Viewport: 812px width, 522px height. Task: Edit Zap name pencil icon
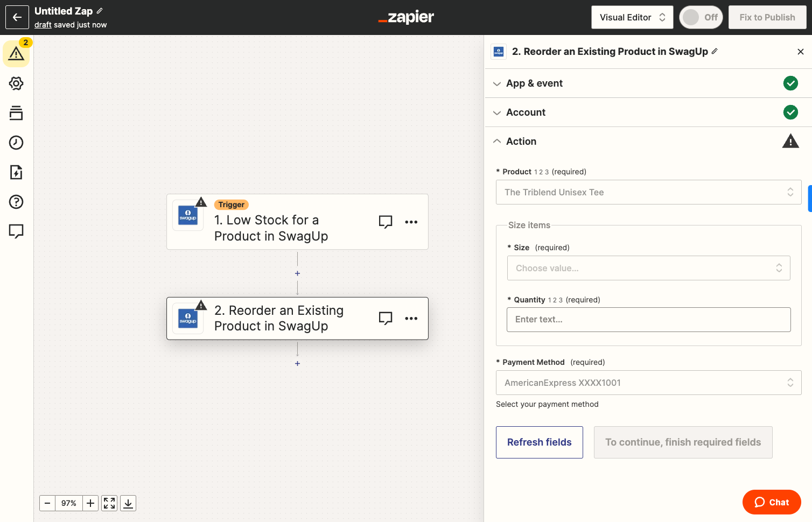coord(100,11)
